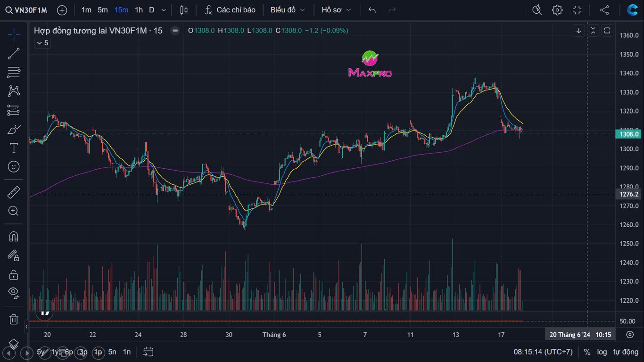644x362 pixels.
Task: Open the Hồ sơ dropdown
Action: pos(336,10)
